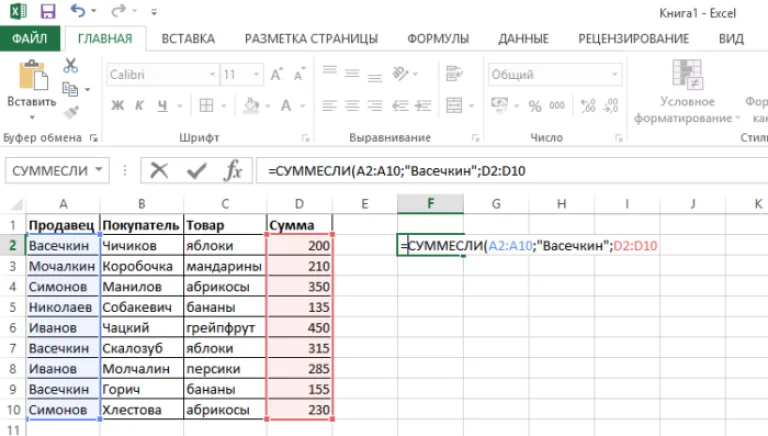
Task: Select column F header
Action: point(430,203)
